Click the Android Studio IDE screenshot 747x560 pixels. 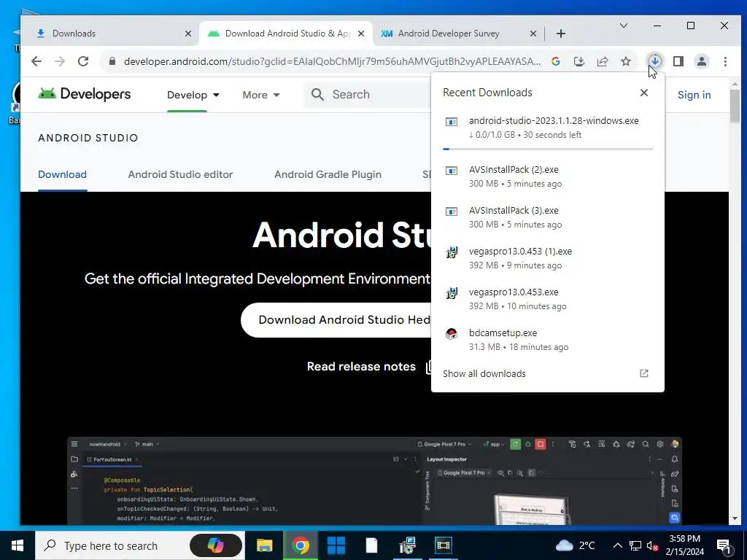click(374, 481)
